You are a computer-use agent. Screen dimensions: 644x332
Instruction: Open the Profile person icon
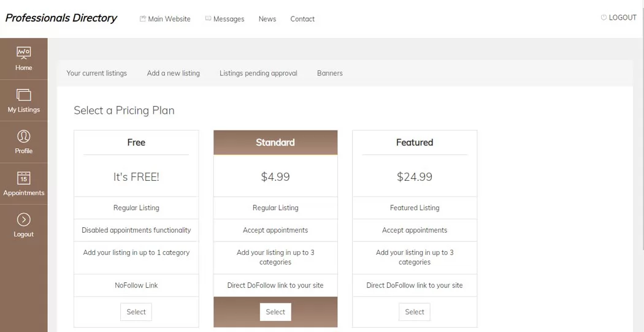tap(23, 136)
